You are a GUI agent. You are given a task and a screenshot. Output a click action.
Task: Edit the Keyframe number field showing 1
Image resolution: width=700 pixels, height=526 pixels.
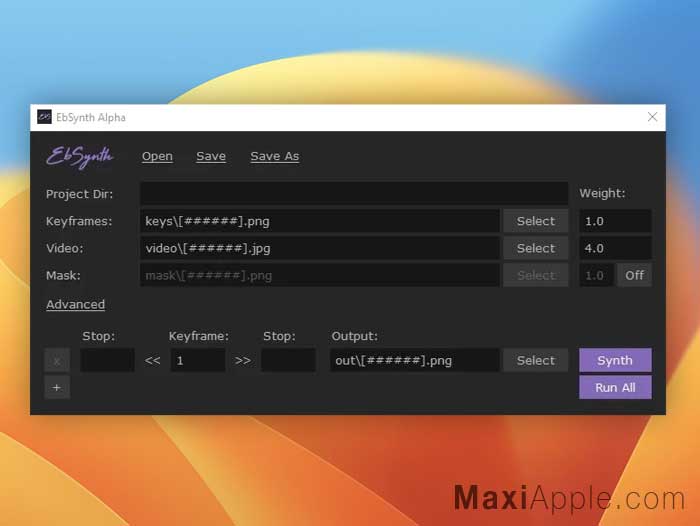[198, 360]
